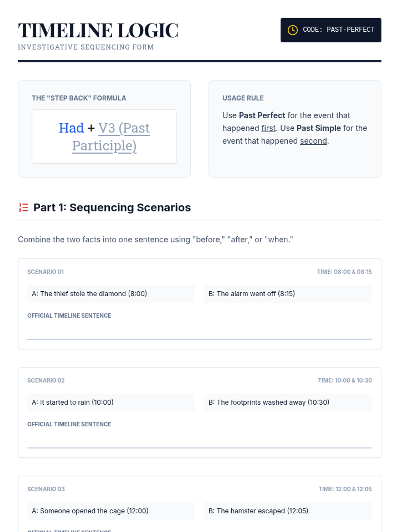Click the underlined word second in Usage Rule
399x532 pixels.
pos(313,141)
